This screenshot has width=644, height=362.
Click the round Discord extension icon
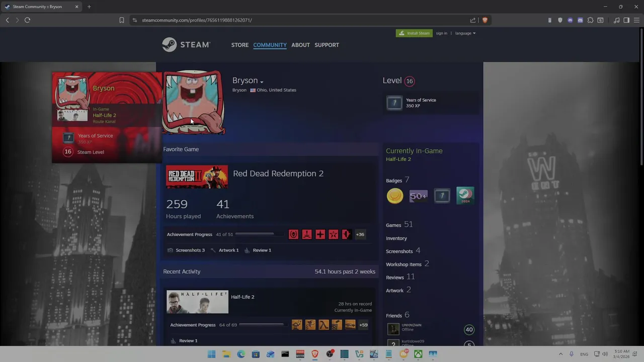coord(570,20)
